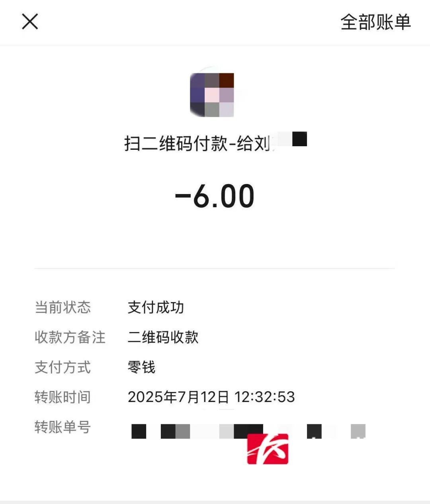Select the 二维码收款 remark text
Screen dimensions: 430x504
pos(163,337)
